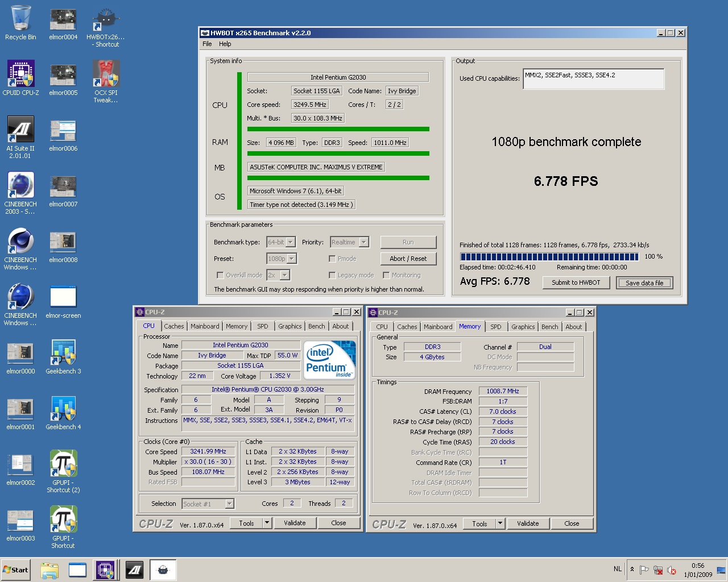This screenshot has width=728, height=582.
Task: Open the elmor0002 desktop file
Action: click(x=20, y=469)
